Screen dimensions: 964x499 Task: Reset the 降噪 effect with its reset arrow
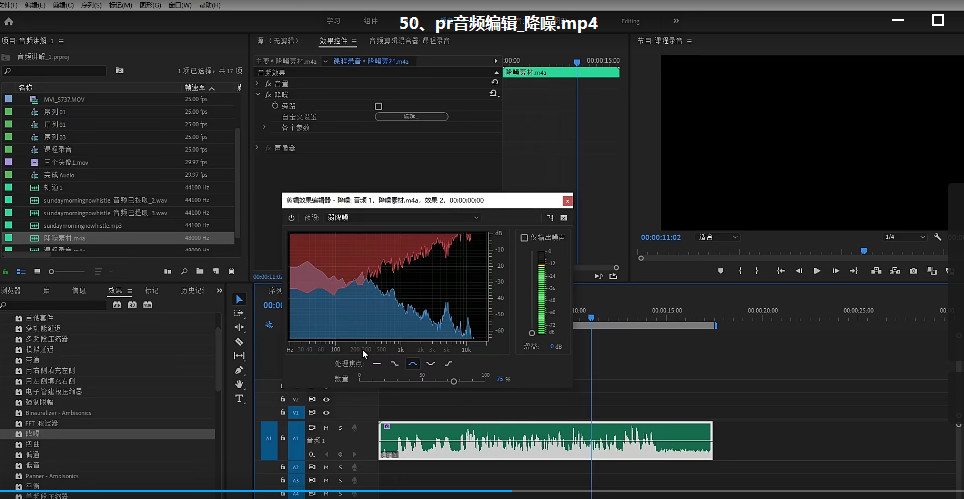tap(493, 94)
